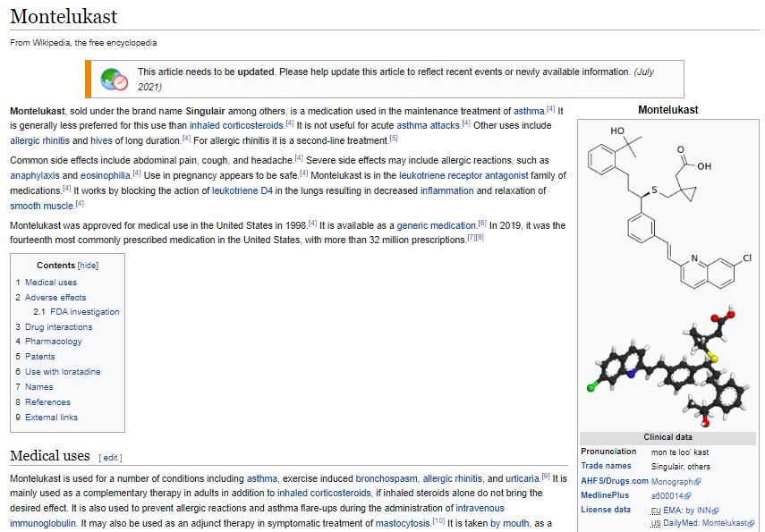Follow the asthma attacks link
This screenshot has width=765, height=532.
coord(428,126)
